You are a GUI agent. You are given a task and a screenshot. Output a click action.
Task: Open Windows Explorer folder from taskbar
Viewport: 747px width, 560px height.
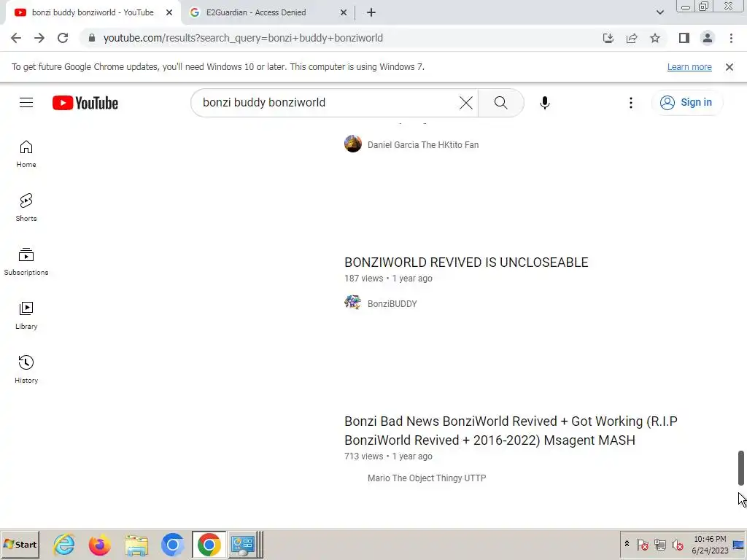point(136,544)
